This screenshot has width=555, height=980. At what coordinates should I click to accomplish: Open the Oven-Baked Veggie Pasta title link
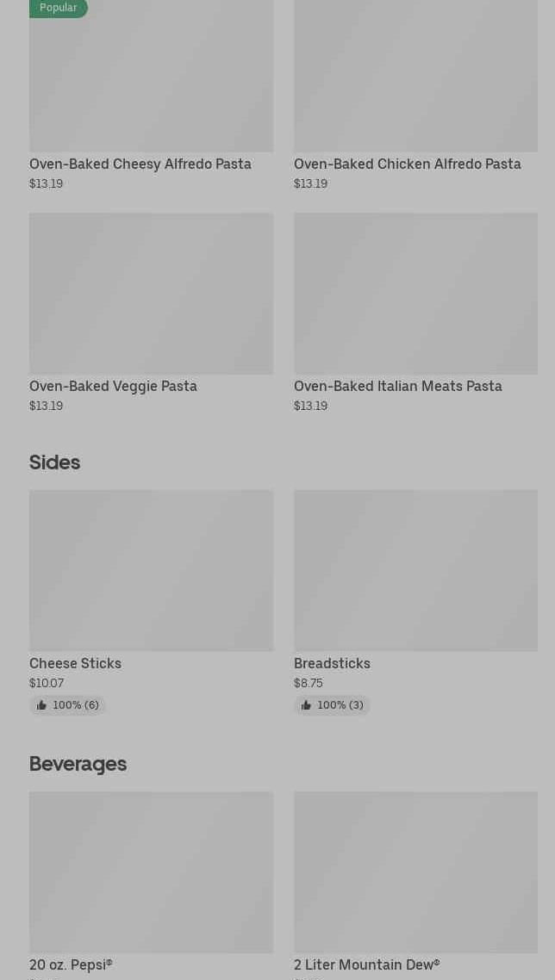click(113, 386)
